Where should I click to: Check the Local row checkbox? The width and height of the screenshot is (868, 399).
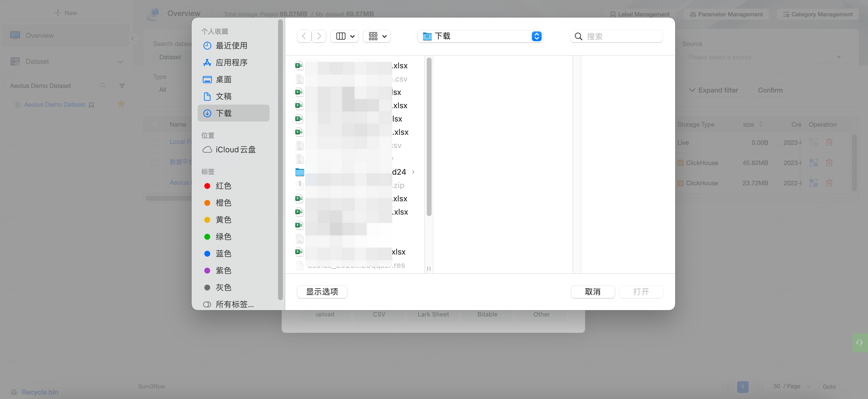pos(155,142)
